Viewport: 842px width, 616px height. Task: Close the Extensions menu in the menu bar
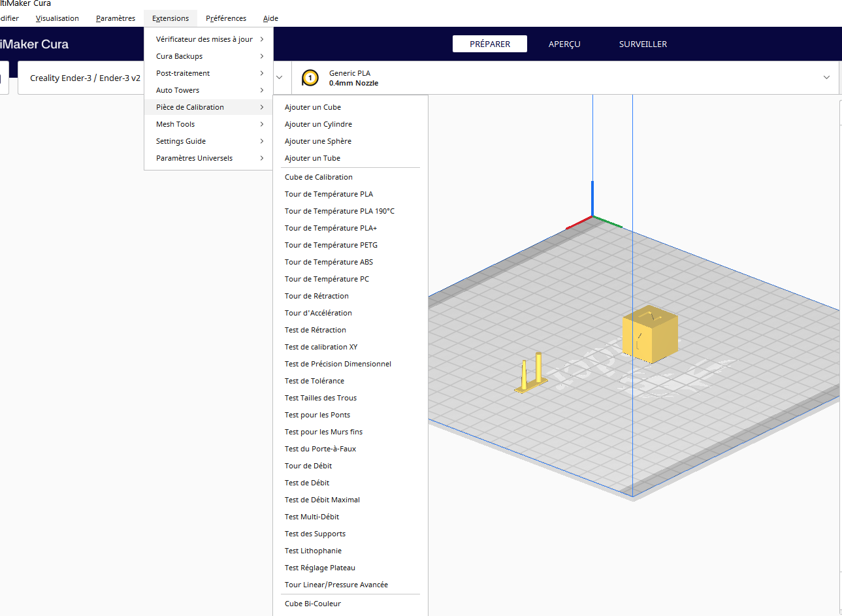tap(170, 18)
